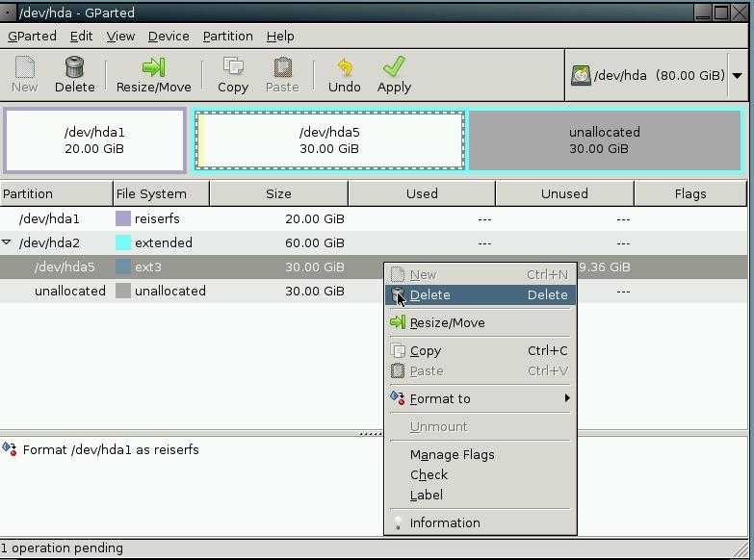Click the green Apply checkmark icon
The width and height of the screenshot is (754, 560).
pyautogui.click(x=394, y=67)
